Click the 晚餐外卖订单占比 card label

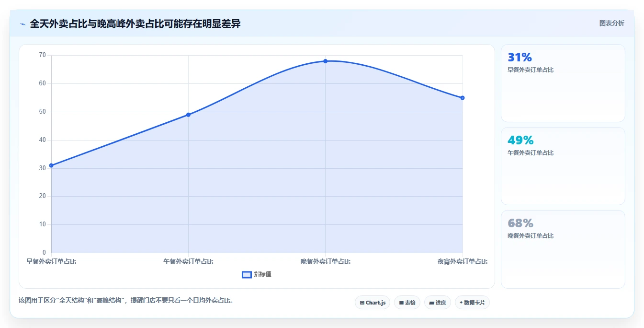tap(531, 236)
